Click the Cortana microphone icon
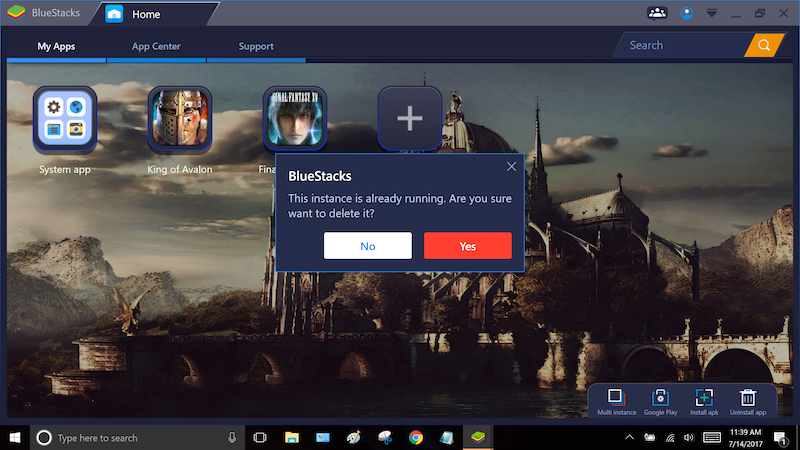 point(232,438)
